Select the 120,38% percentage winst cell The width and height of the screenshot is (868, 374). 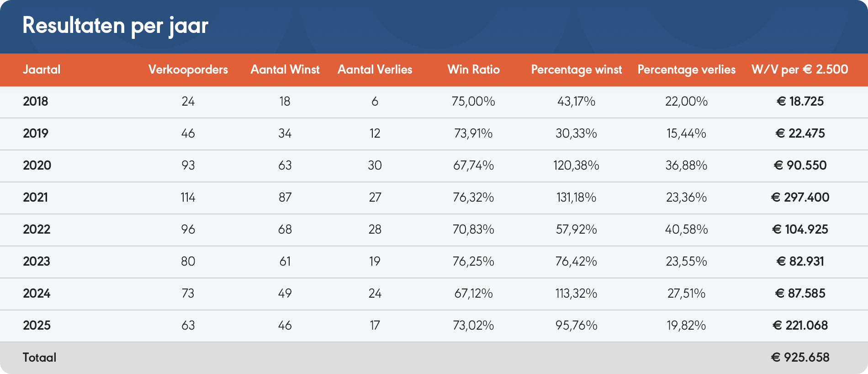[576, 166]
